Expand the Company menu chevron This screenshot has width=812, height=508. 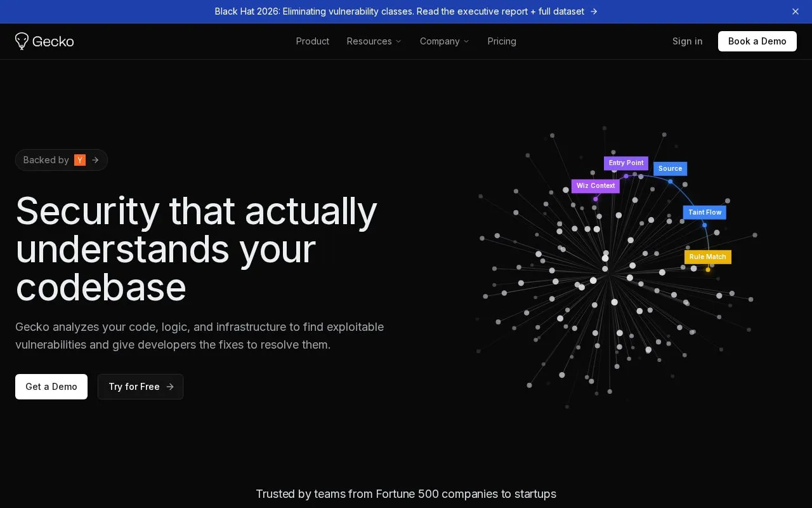(x=466, y=41)
